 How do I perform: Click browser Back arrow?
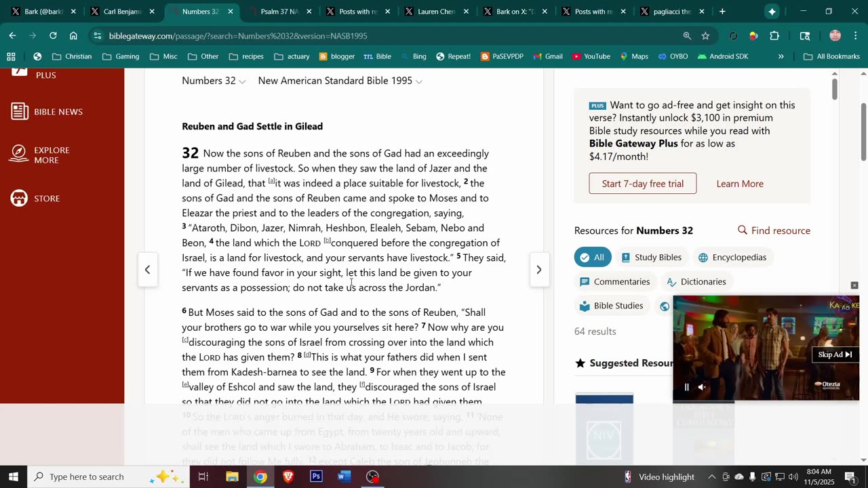[13, 35]
